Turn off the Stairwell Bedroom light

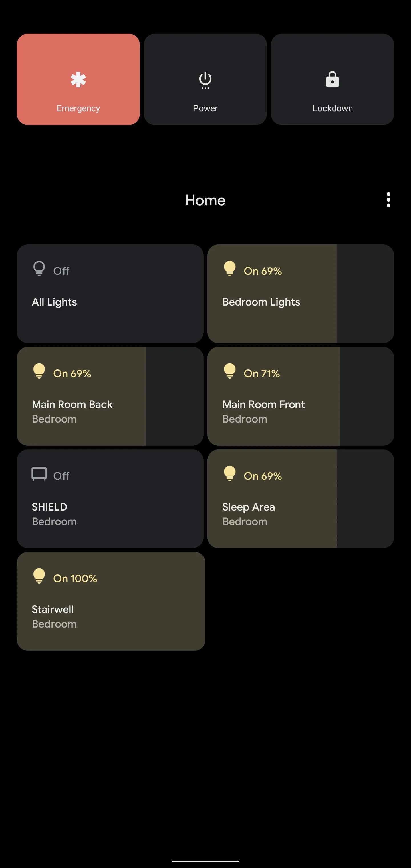tap(111, 601)
